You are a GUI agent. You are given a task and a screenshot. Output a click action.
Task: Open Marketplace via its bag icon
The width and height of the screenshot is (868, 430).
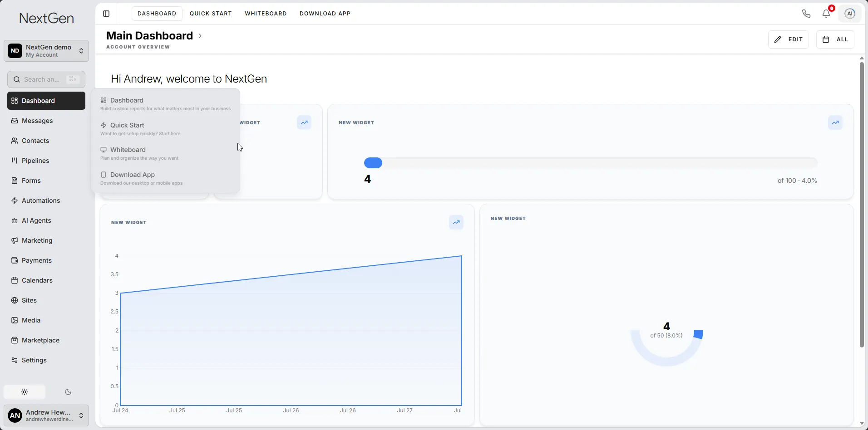(15, 340)
